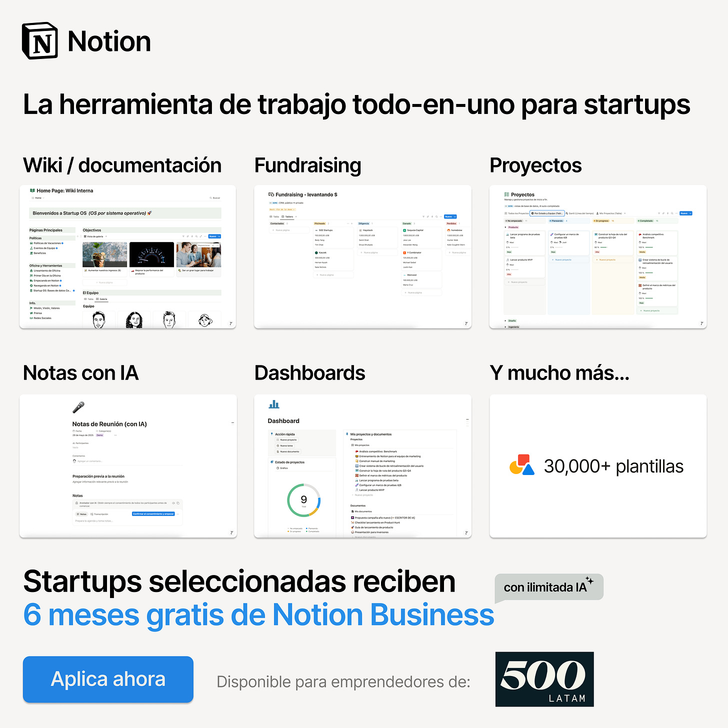Click the sparkle icon on con ilimitada IA badge
Viewport: 728px width, 728px height.
pos(590,580)
